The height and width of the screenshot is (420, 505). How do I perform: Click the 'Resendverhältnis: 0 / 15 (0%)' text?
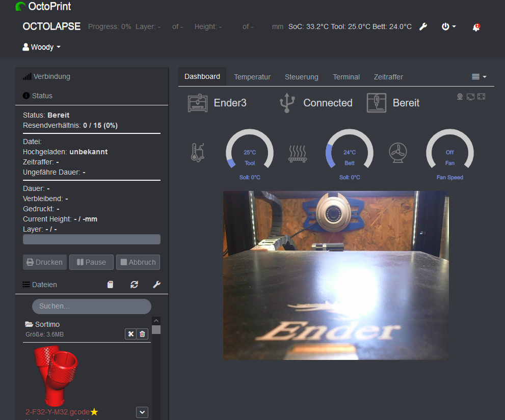[x=70, y=126]
